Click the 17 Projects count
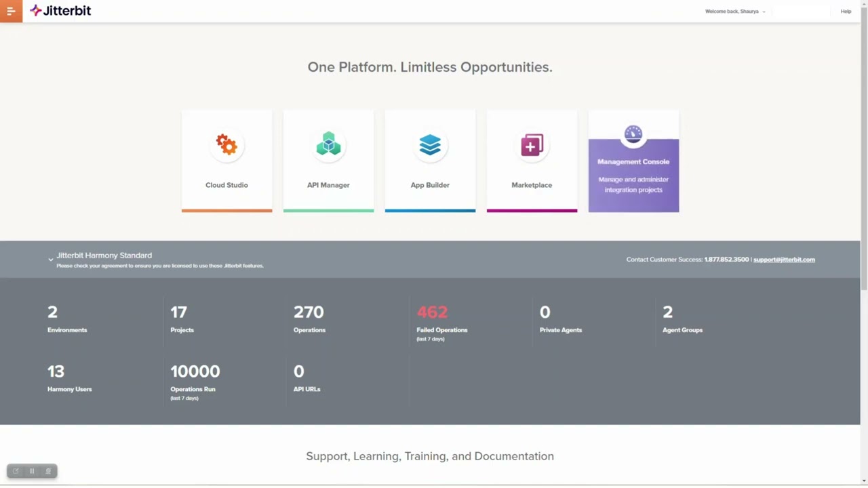The height and width of the screenshot is (488, 868). coord(178,312)
